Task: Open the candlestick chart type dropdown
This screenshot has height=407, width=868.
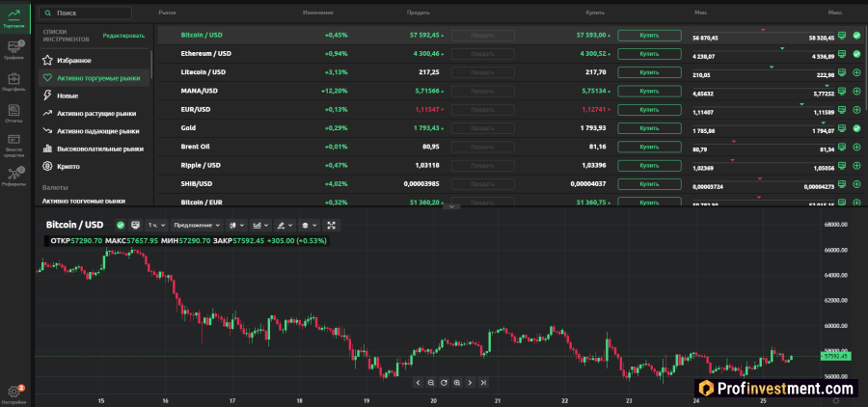Action: coord(236,225)
